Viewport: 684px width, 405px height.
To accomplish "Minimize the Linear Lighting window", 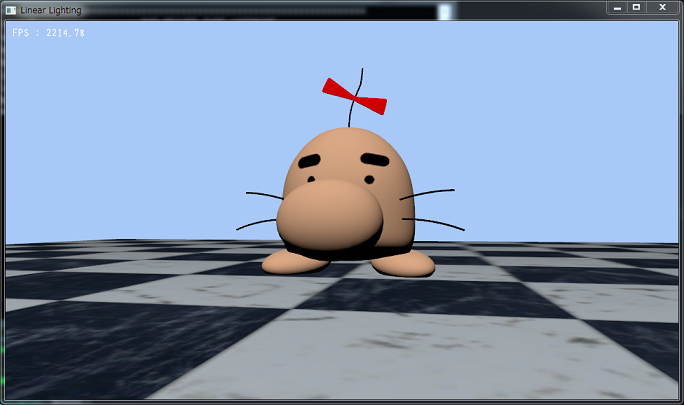I will coord(618,8).
